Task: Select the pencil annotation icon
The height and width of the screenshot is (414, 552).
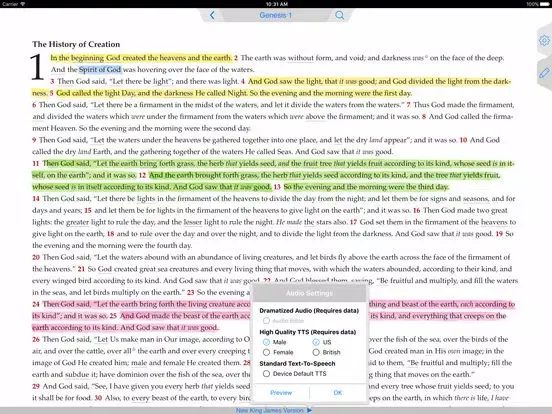Action: point(544,73)
